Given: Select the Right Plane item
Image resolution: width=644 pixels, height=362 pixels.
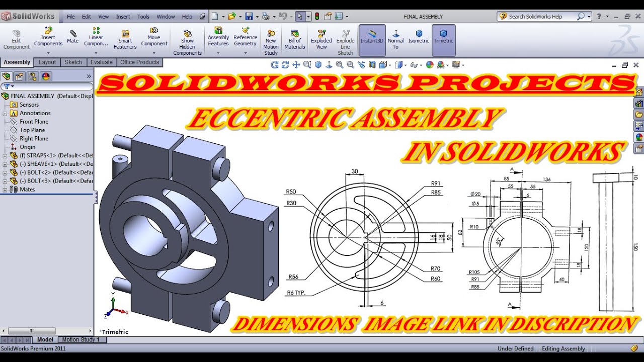Looking at the screenshot, I should 34,139.
